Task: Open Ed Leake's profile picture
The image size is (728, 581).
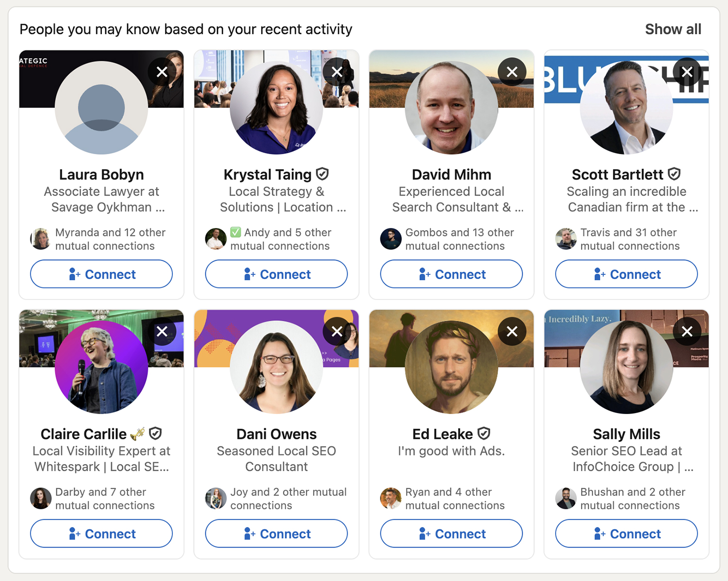Action: point(451,367)
